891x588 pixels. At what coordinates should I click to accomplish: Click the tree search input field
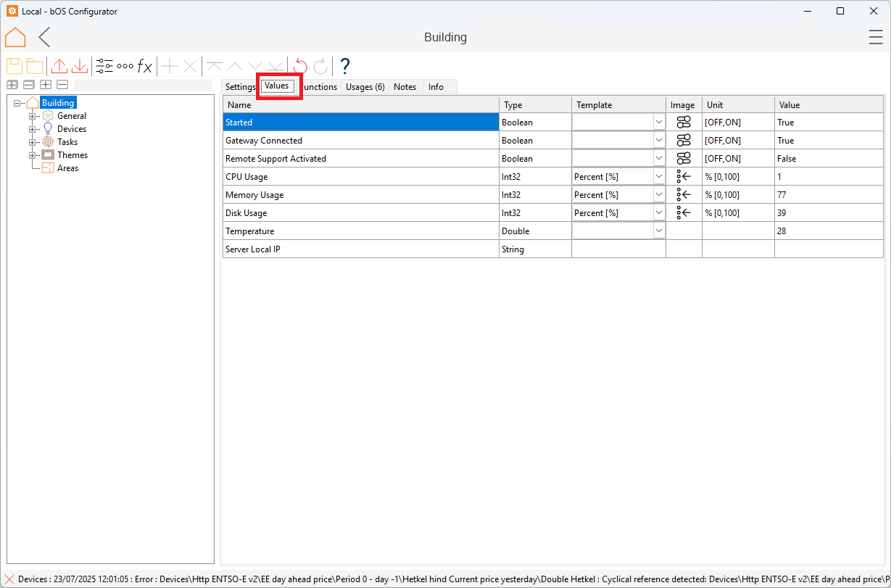(x=144, y=86)
